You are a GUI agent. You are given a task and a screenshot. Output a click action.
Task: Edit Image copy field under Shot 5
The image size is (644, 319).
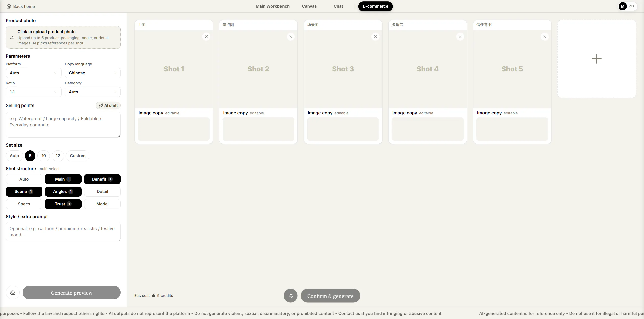512,129
